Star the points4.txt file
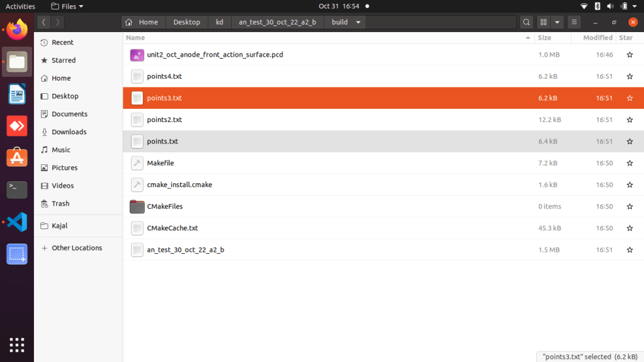 (x=629, y=76)
